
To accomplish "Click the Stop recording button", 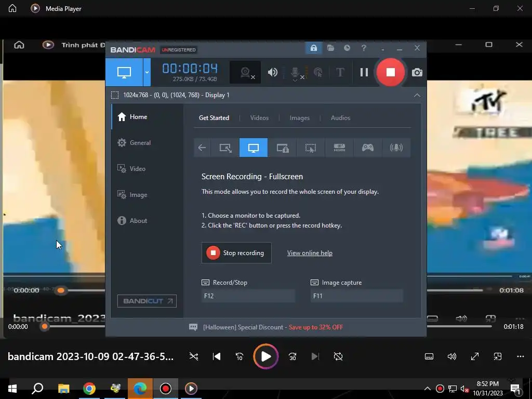I will [x=236, y=253].
